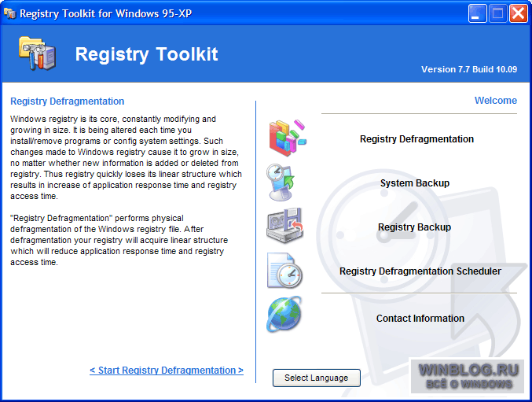Click the Registry Toolkit header title
Screen dimensions: 532x402
pos(147,54)
